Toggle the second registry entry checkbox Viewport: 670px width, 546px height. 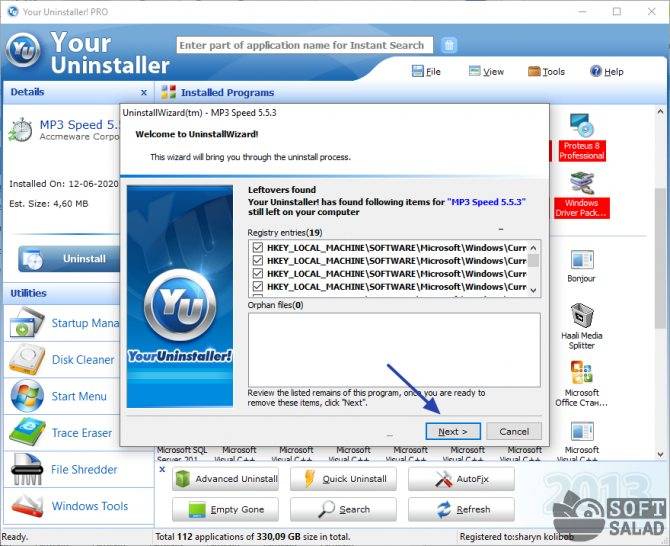coord(258,261)
